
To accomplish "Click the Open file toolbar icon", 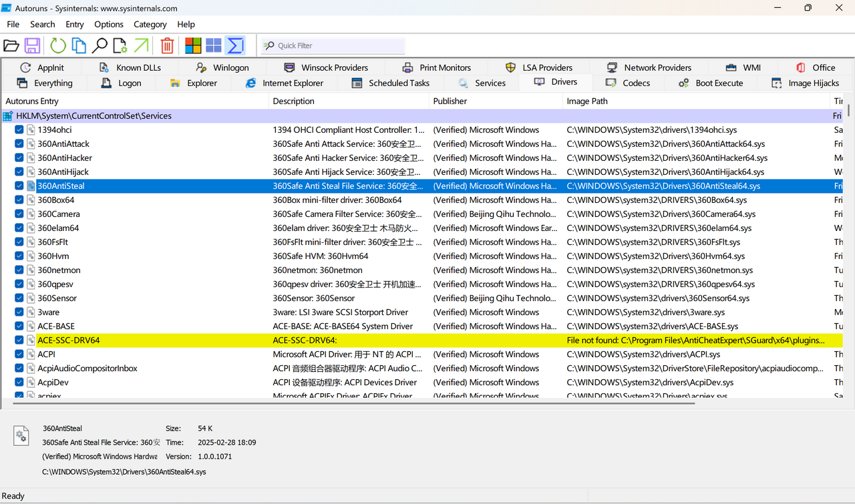I will (x=11, y=45).
